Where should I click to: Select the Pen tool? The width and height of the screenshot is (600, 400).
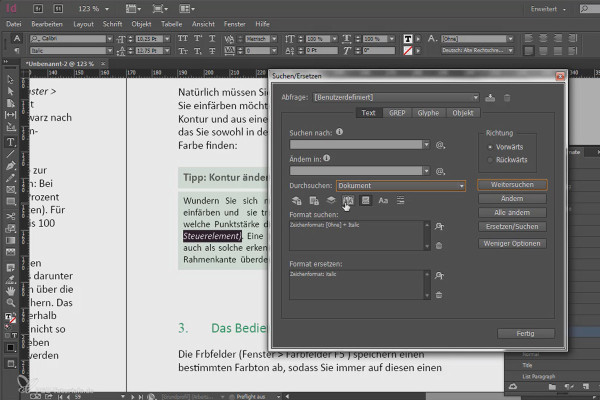click(x=10, y=166)
